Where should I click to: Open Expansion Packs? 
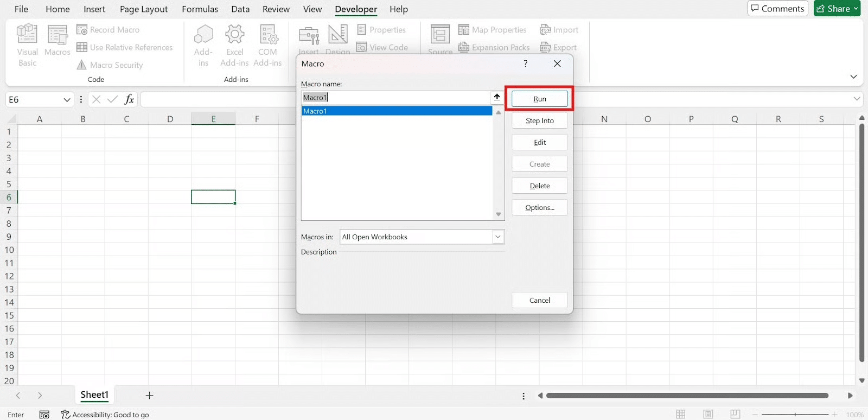494,47
